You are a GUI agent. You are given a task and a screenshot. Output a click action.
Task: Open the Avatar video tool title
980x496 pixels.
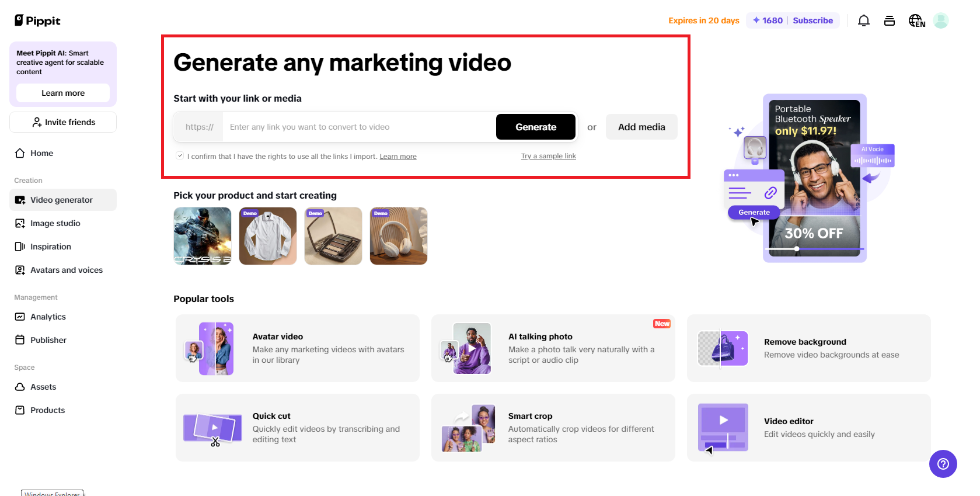(x=278, y=337)
